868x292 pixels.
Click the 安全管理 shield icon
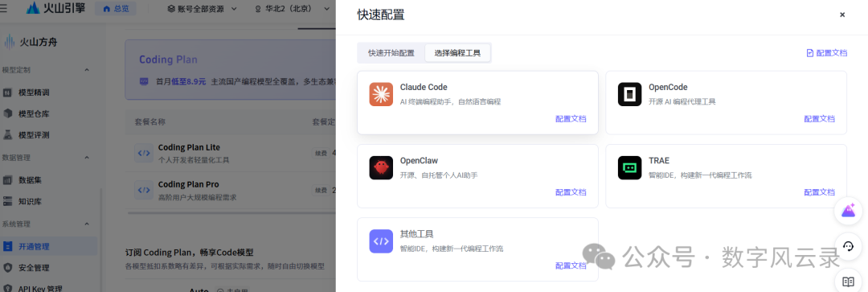[x=8, y=268]
